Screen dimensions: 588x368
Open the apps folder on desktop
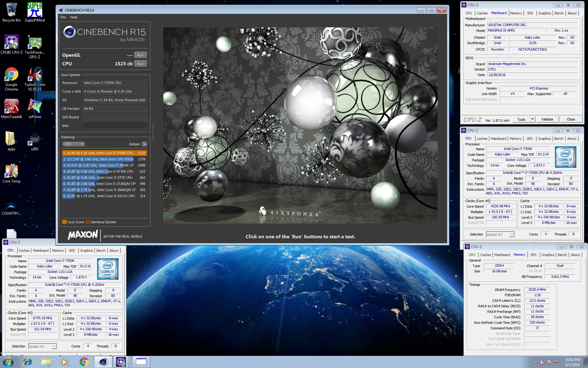12,141
